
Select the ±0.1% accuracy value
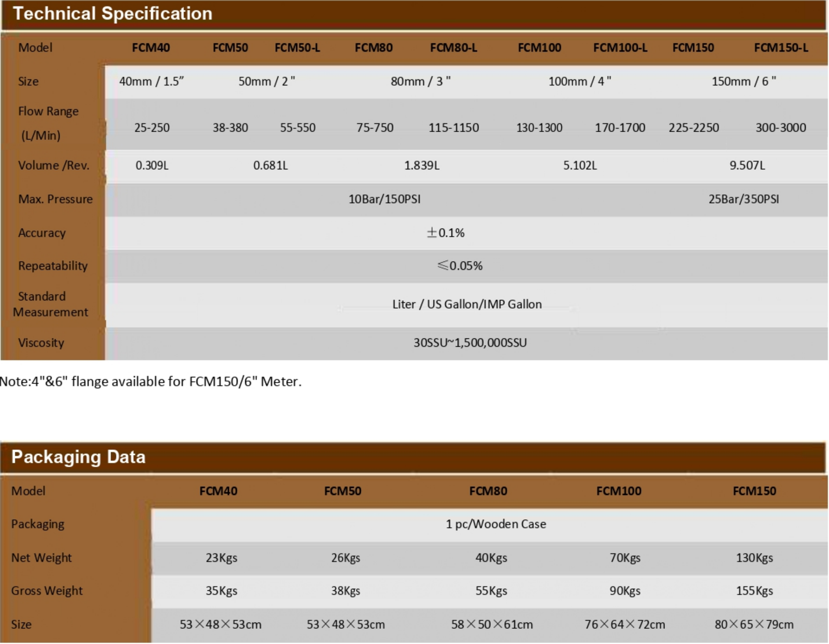click(446, 233)
